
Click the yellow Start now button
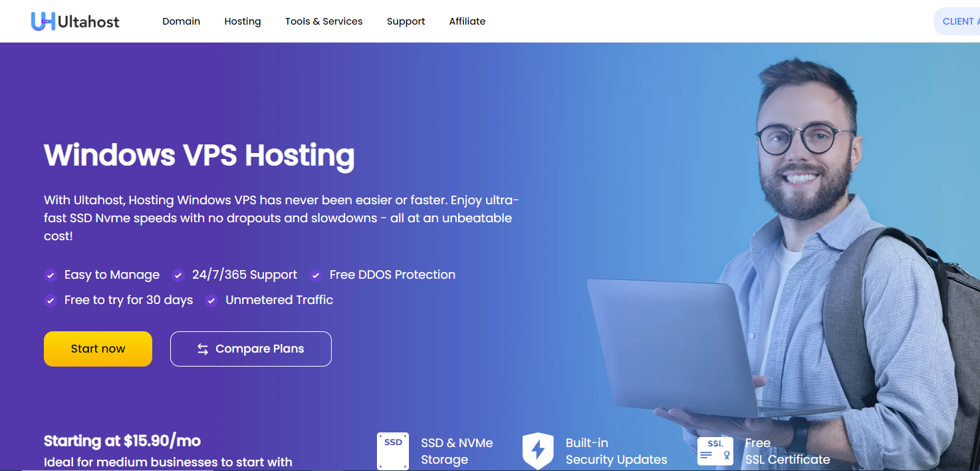point(98,349)
